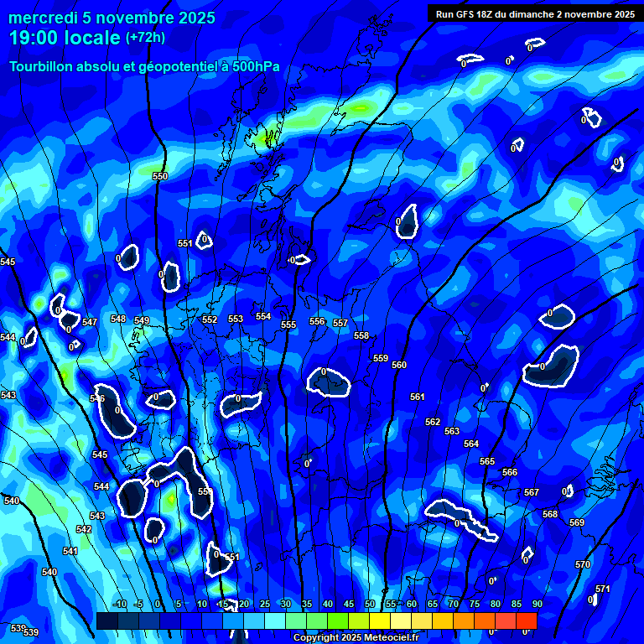Click the (+72h) forecast offset label
644x644 pixels.
(x=145, y=38)
